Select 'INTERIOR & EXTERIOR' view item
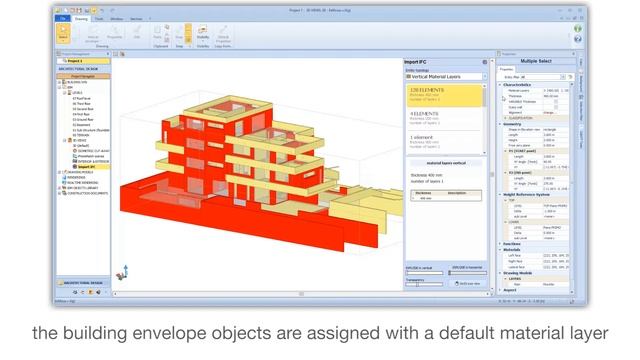The width and height of the screenshot is (640, 360). point(91,162)
